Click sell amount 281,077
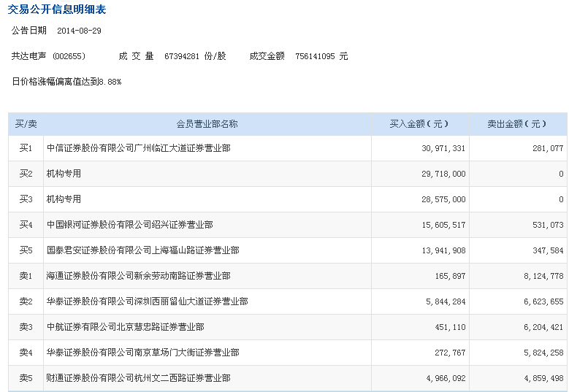This screenshot has height=392, width=569. pos(548,148)
